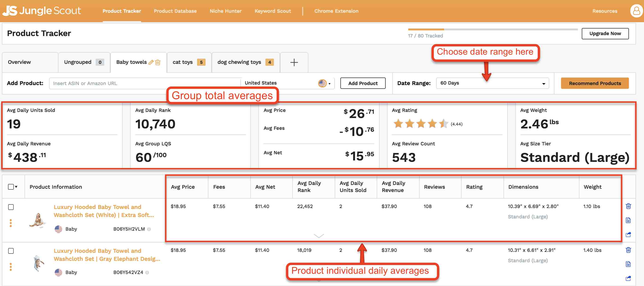Click info icon beside B06Y5H2VLM
This screenshot has width=644, height=286.
(149, 229)
